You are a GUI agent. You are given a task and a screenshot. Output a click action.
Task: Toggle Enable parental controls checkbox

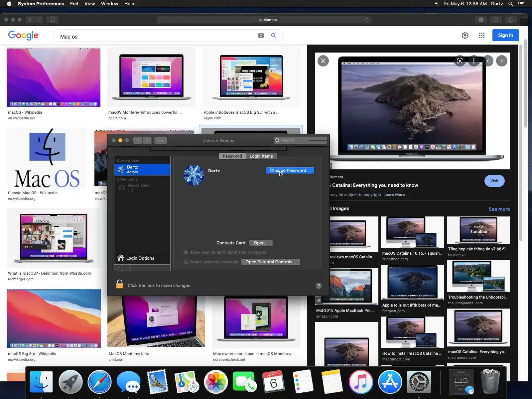click(186, 262)
